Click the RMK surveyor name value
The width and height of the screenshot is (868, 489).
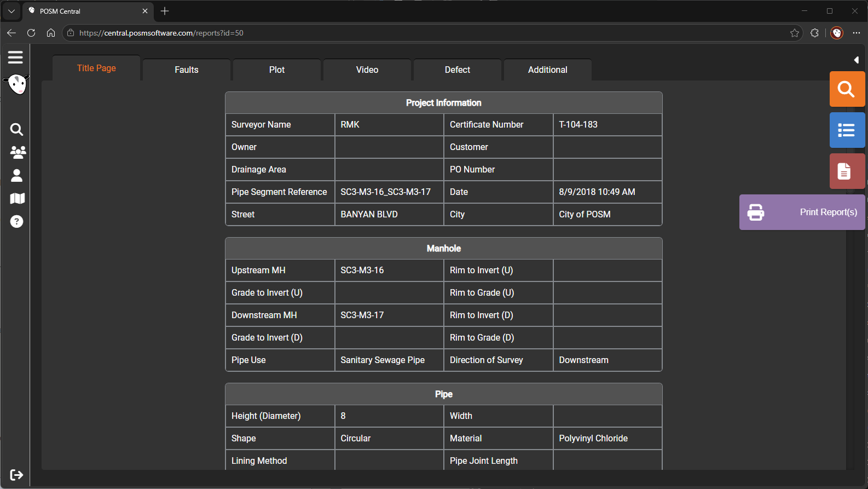click(x=350, y=124)
